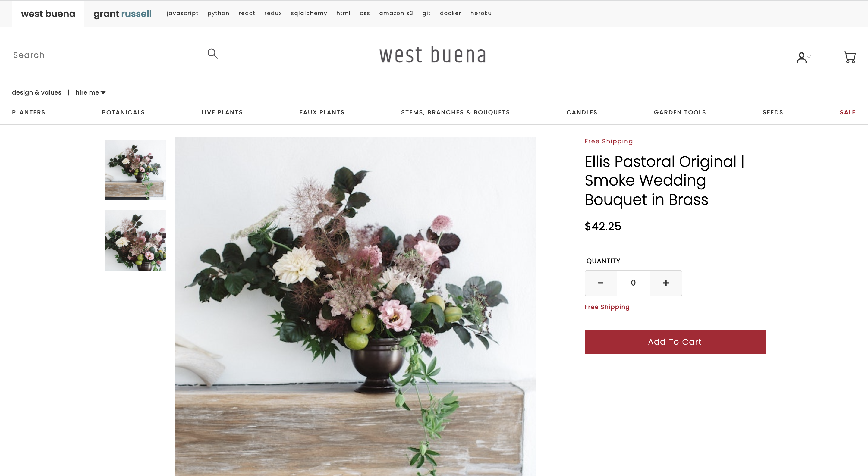Open the shopping cart icon
The height and width of the screenshot is (476, 868).
[x=850, y=57]
